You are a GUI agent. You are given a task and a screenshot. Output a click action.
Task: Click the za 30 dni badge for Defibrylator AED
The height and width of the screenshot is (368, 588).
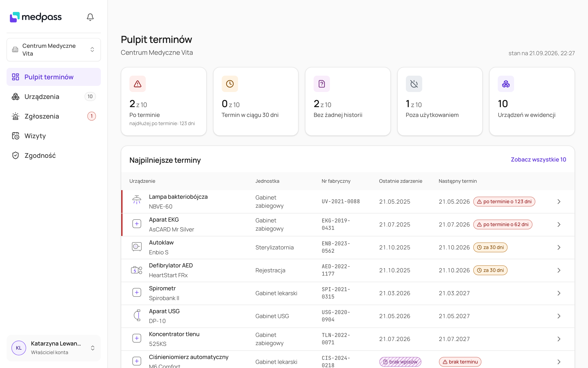490,270
